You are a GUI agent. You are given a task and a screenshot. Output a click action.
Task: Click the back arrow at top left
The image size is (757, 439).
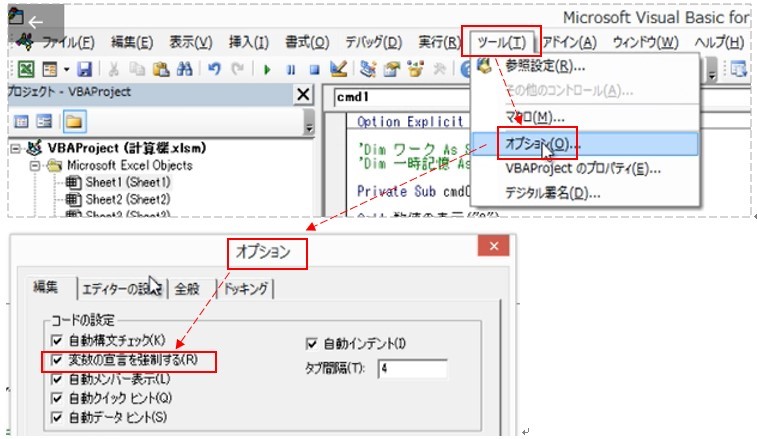[35, 21]
